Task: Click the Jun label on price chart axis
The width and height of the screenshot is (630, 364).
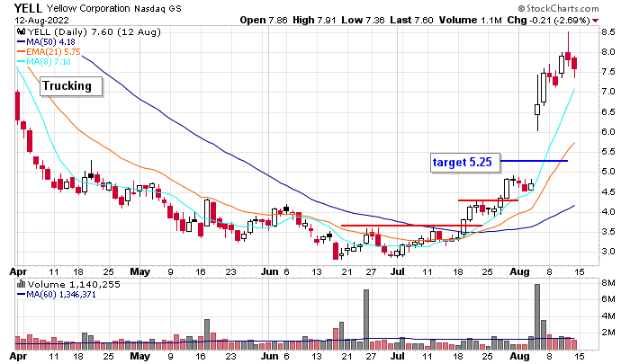Action: tap(270, 271)
